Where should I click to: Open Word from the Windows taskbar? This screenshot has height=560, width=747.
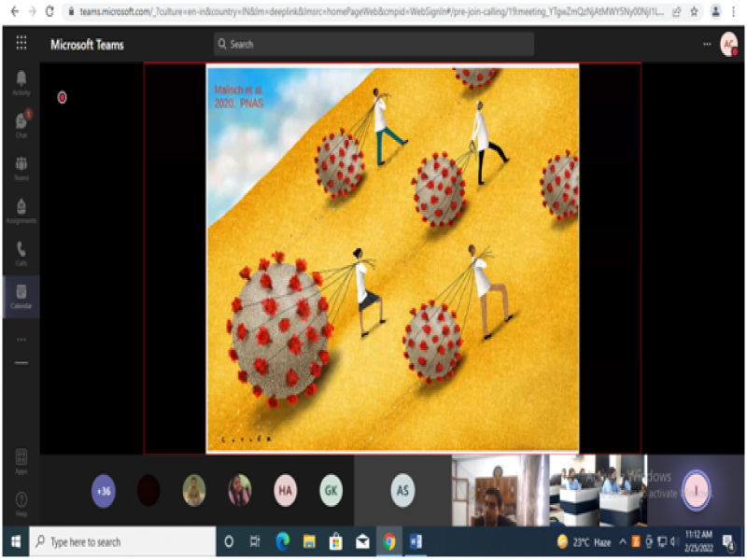click(416, 541)
